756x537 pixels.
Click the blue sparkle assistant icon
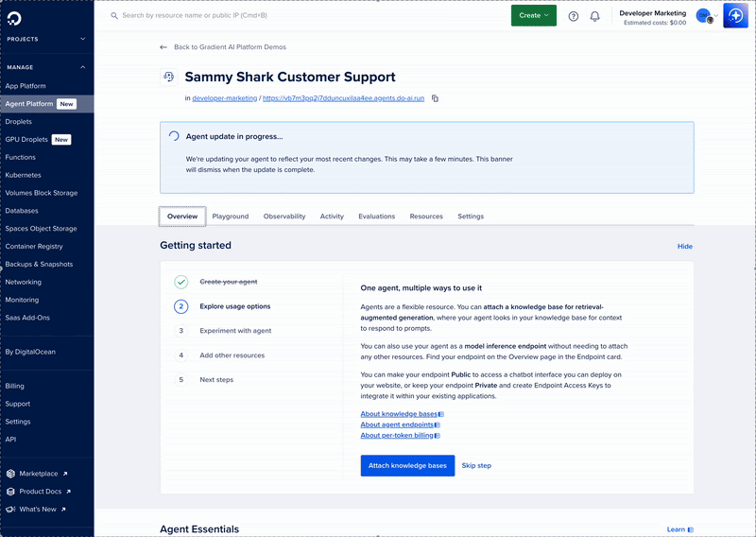(736, 16)
